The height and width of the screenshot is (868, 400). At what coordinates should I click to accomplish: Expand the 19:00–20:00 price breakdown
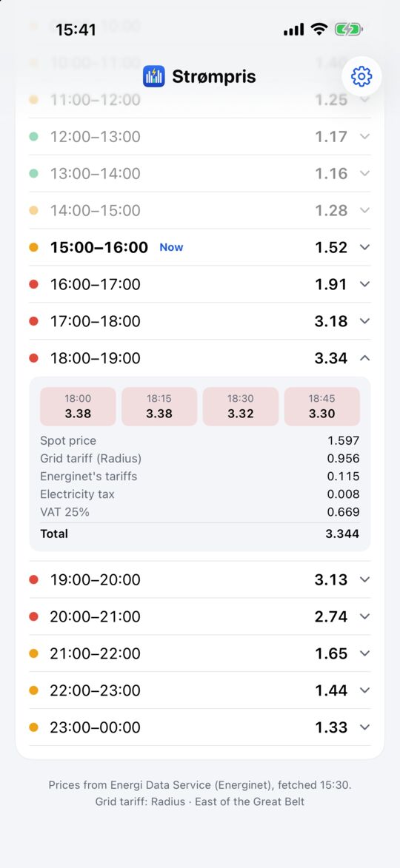(200, 579)
